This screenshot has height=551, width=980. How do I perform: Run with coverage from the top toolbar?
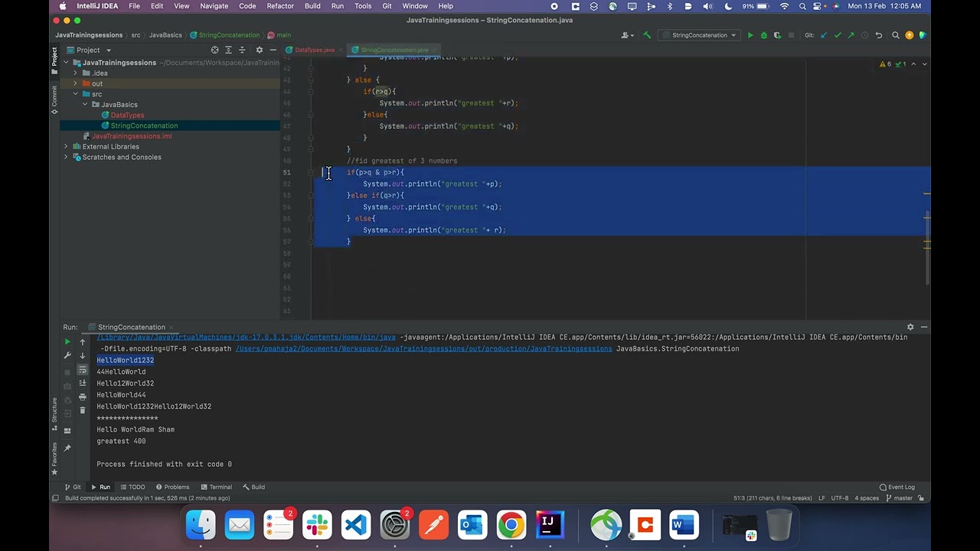coord(776,35)
